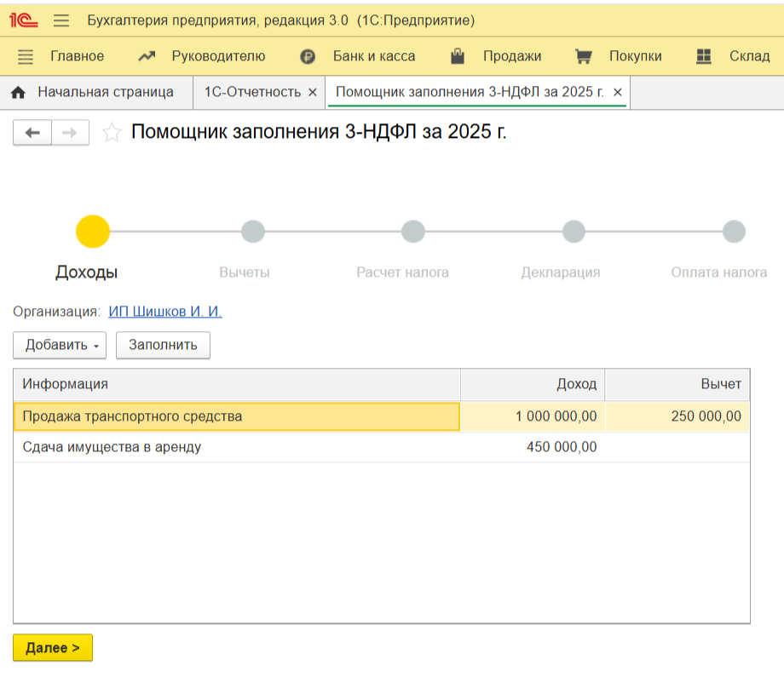The width and height of the screenshot is (784, 677).
Task: Open the hamburger main menu in title bar
Action: (x=61, y=20)
